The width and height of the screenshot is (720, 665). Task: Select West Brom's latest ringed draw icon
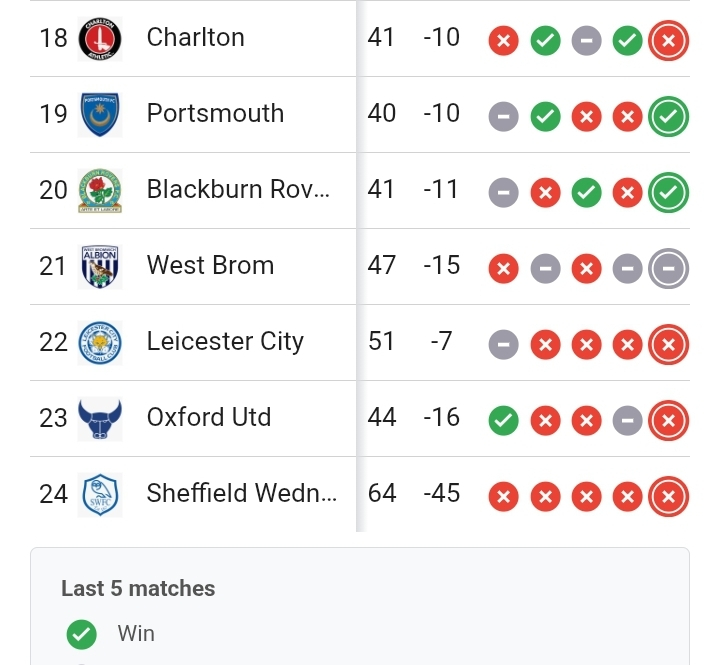pyautogui.click(x=668, y=269)
